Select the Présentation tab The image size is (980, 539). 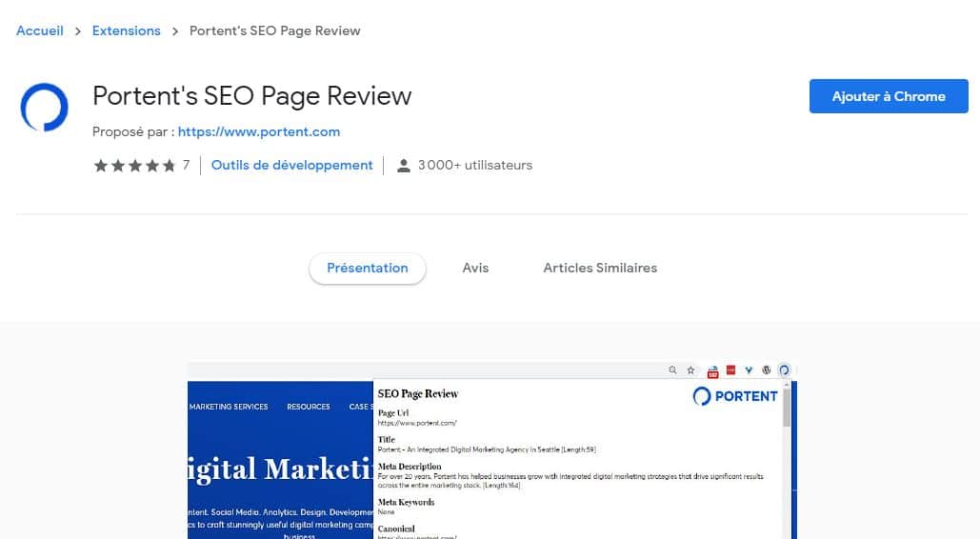[x=368, y=269]
